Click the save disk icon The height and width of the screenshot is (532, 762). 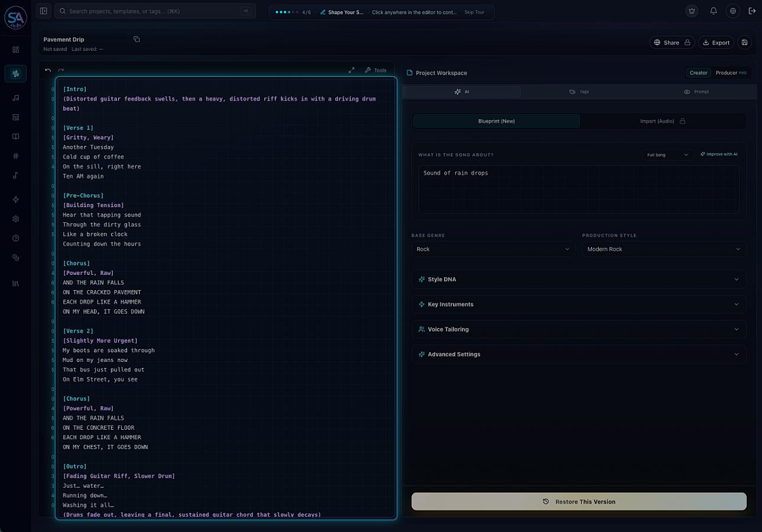click(x=744, y=43)
